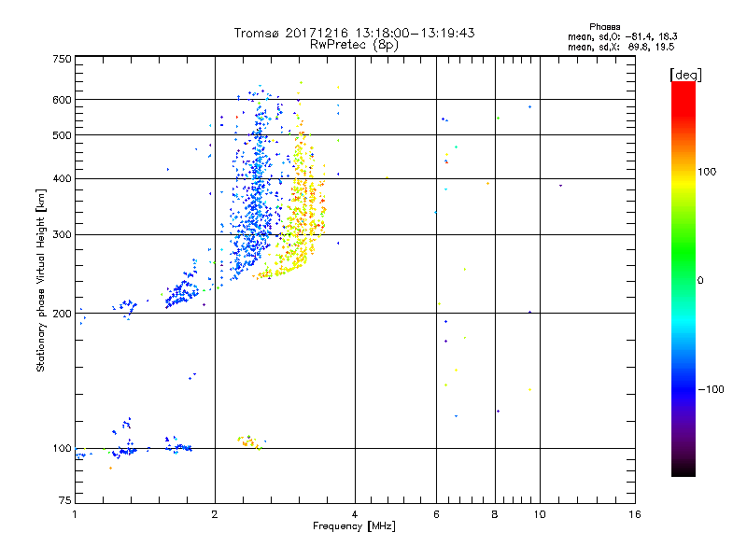Click the y-axis tick label '600'

pyautogui.click(x=62, y=100)
